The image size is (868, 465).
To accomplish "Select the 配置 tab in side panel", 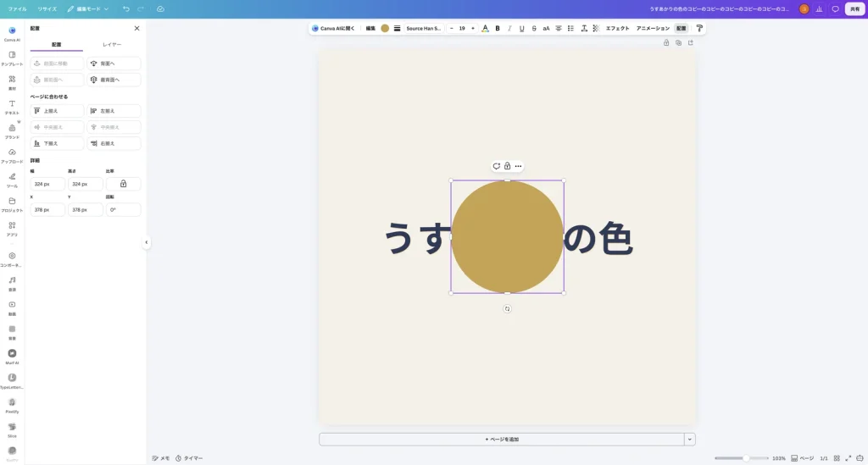I will [x=57, y=44].
